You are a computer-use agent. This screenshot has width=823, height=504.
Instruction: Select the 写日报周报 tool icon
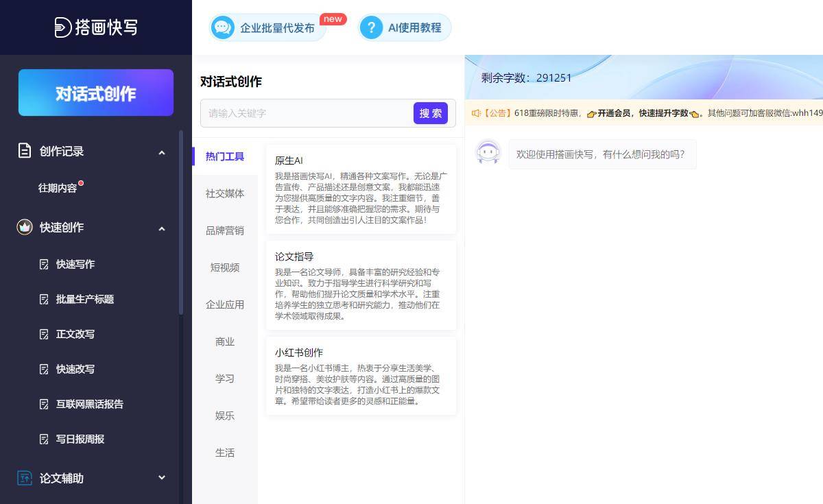coord(43,439)
